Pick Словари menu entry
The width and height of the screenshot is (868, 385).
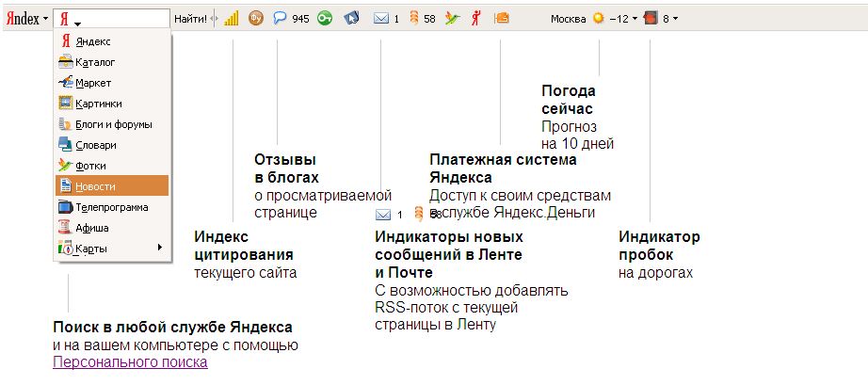point(112,145)
